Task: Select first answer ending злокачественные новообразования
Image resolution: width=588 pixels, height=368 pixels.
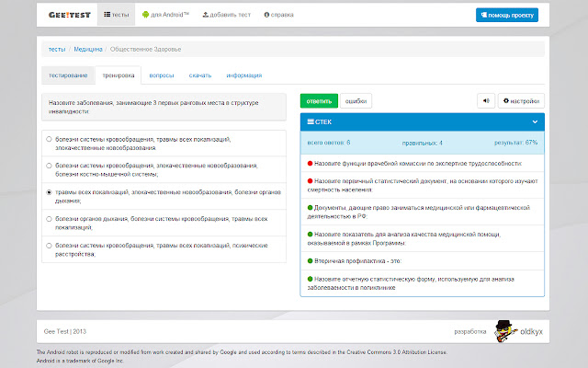Action: (x=49, y=139)
